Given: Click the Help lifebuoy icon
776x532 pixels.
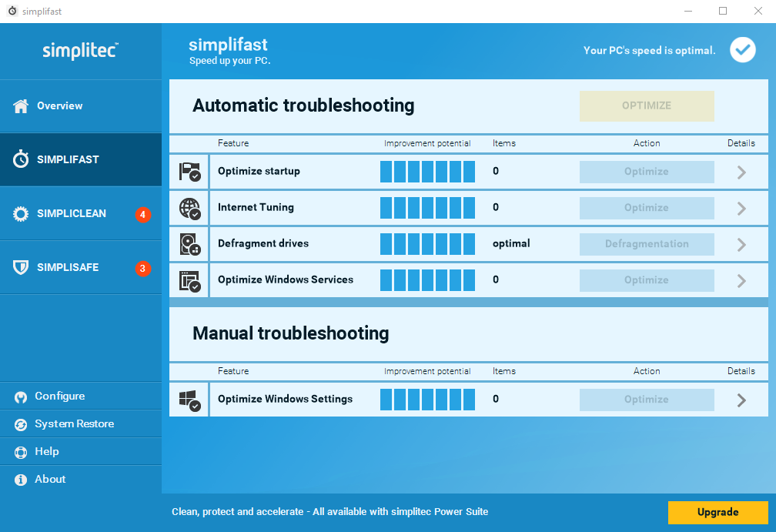Looking at the screenshot, I should click(x=21, y=453).
